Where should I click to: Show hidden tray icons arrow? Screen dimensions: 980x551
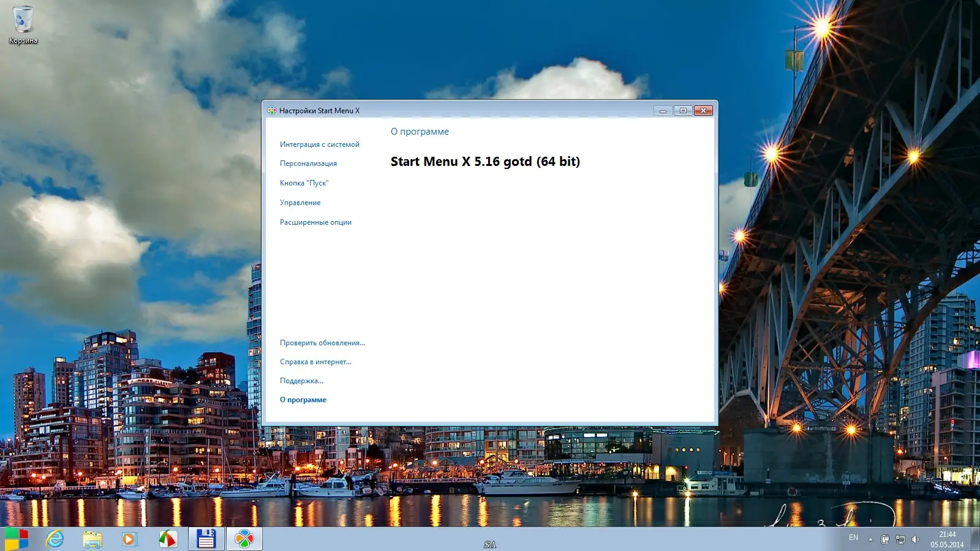(x=870, y=539)
